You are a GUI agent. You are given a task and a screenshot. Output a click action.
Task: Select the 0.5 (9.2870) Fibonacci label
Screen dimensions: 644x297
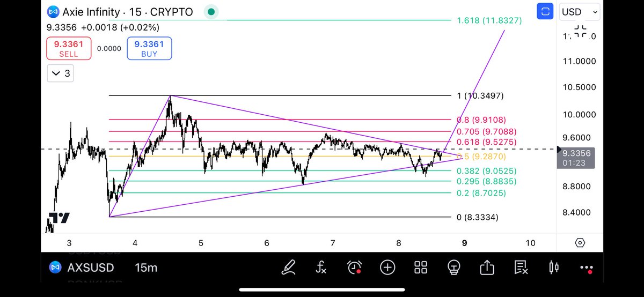pos(481,156)
